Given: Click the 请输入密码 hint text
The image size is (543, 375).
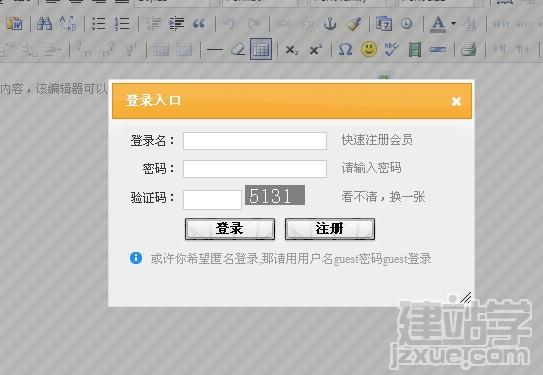Looking at the screenshot, I should pyautogui.click(x=371, y=168).
